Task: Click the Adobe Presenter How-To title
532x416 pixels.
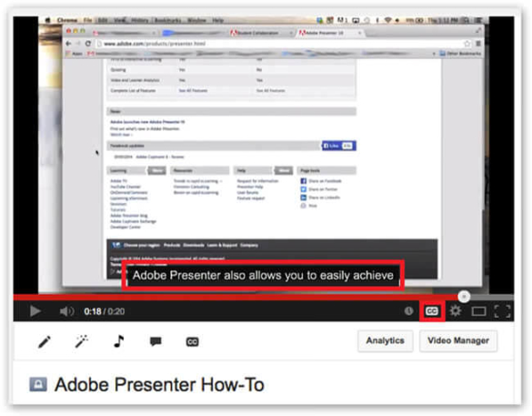Action: (159, 384)
